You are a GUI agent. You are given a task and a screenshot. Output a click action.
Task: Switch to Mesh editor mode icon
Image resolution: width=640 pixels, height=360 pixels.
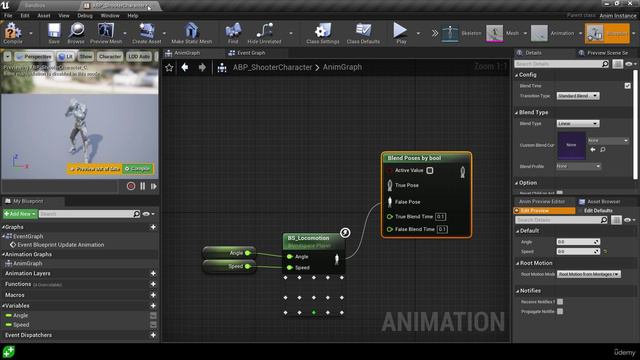[494, 33]
